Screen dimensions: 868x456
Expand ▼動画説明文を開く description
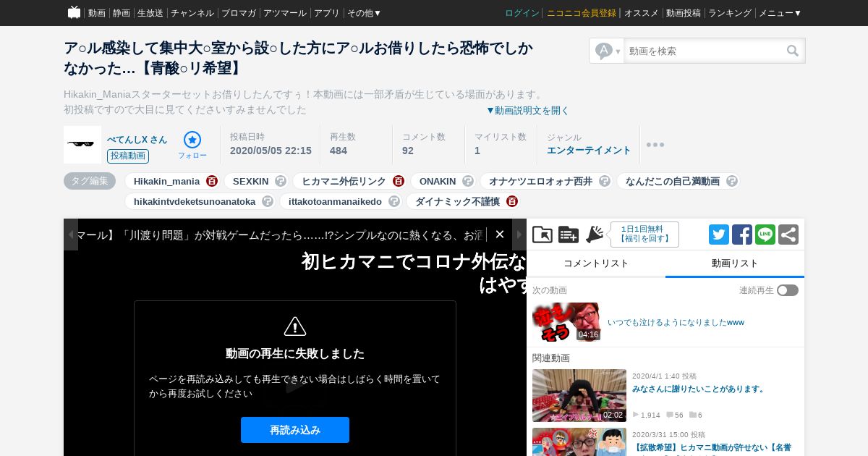pyautogui.click(x=527, y=111)
